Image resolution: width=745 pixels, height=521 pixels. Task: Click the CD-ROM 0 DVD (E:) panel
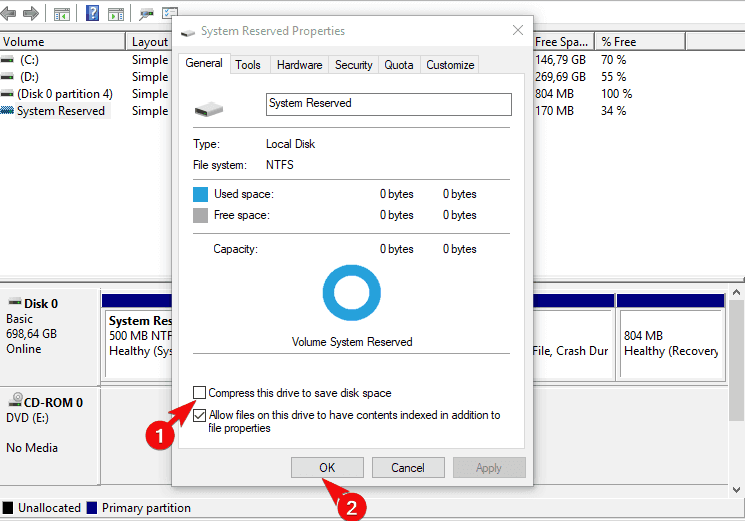50,436
